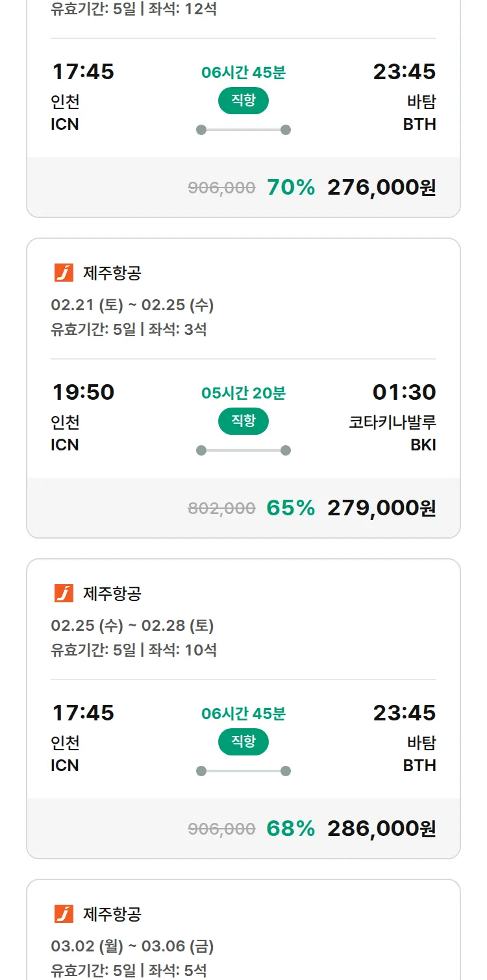Tap the 직항 badge on the 276,000원 flight
The image size is (487, 980).
click(x=243, y=101)
